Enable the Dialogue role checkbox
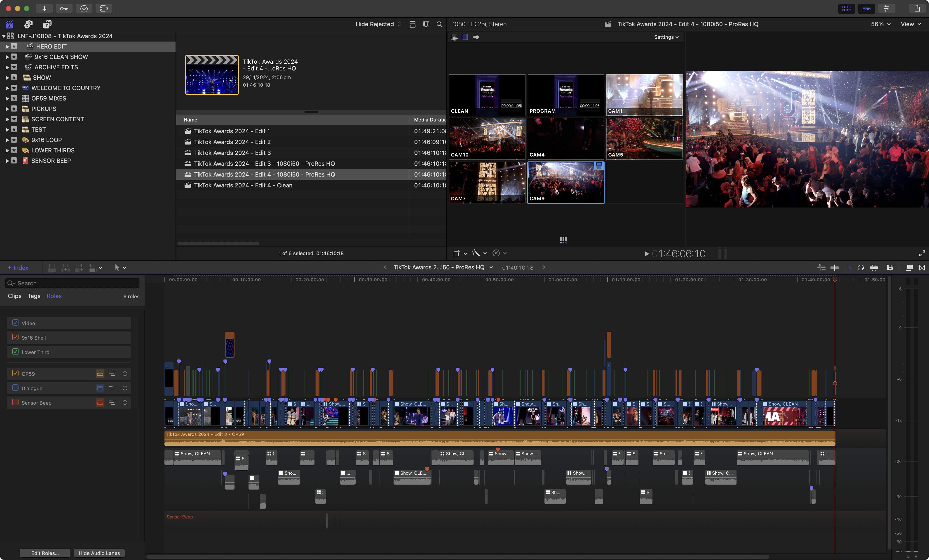This screenshot has width=929, height=560. click(x=15, y=388)
